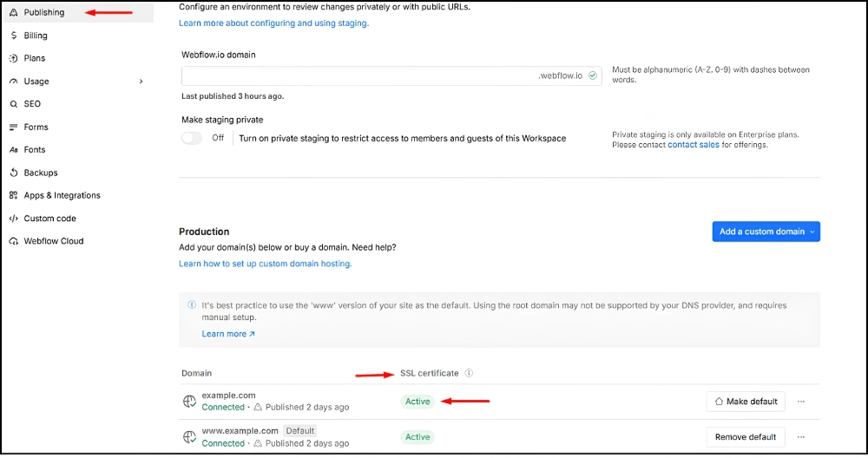Click the Last published 3 hours ago text

tap(233, 96)
